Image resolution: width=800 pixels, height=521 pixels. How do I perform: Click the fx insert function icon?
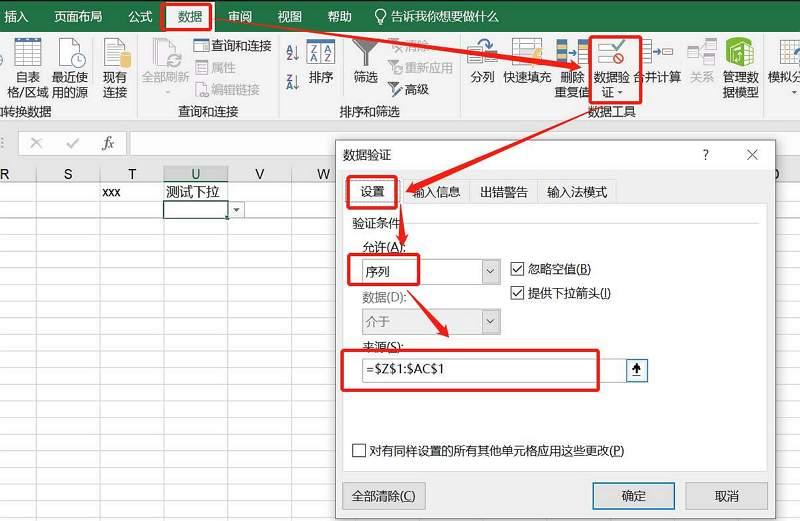tap(108, 143)
